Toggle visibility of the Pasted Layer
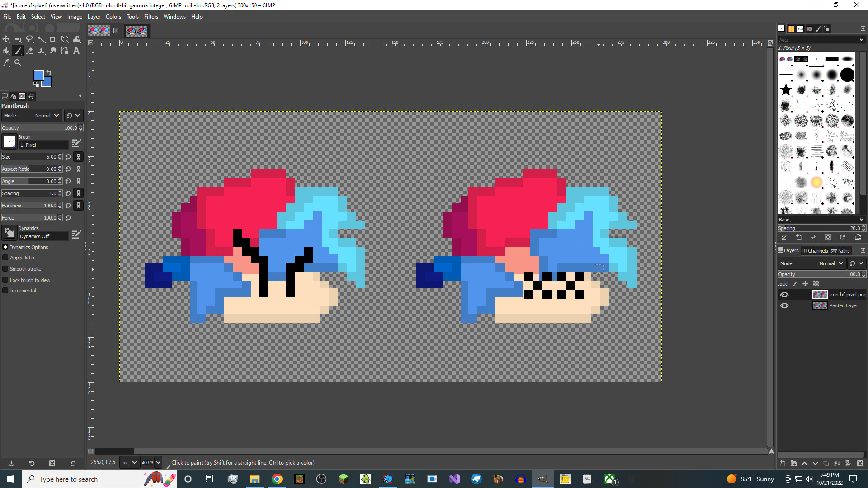 (x=784, y=305)
